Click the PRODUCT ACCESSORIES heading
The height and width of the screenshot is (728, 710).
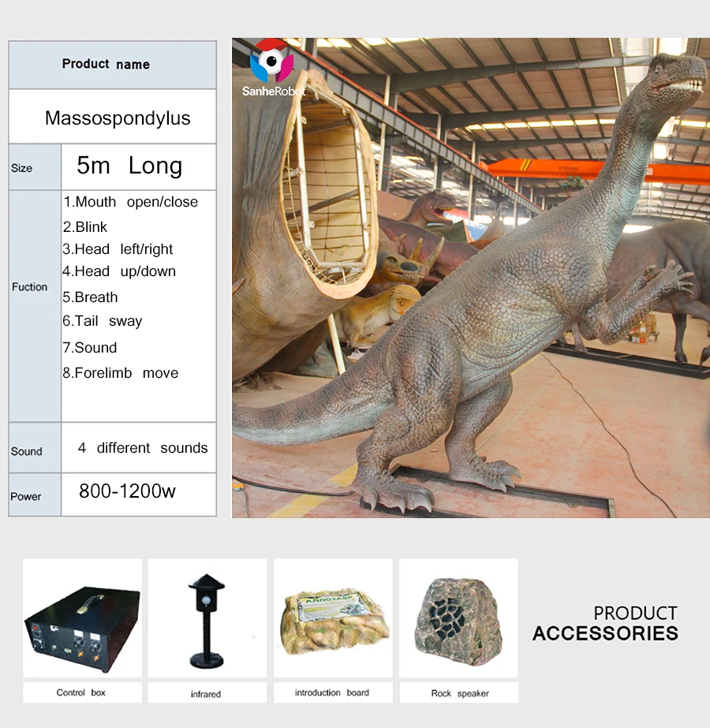point(605,623)
